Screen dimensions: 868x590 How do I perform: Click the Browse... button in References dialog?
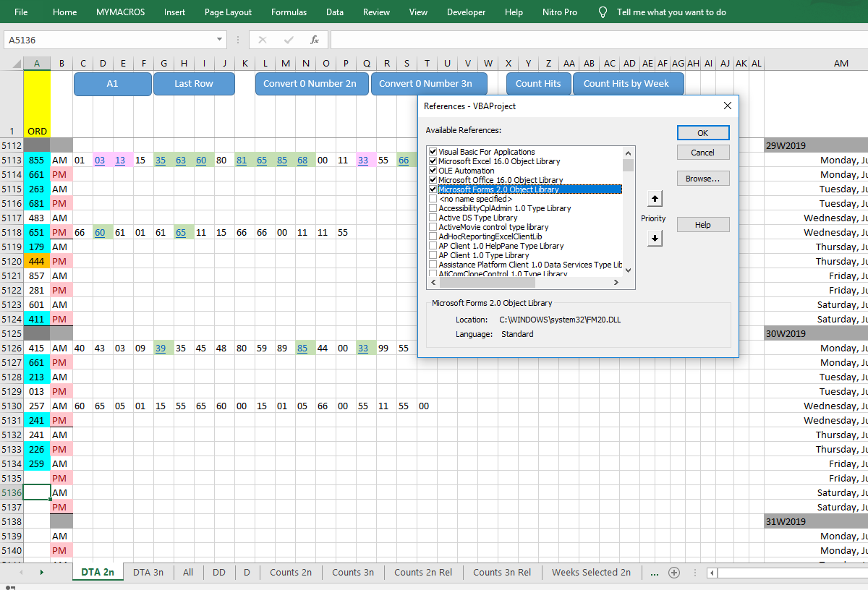(703, 178)
